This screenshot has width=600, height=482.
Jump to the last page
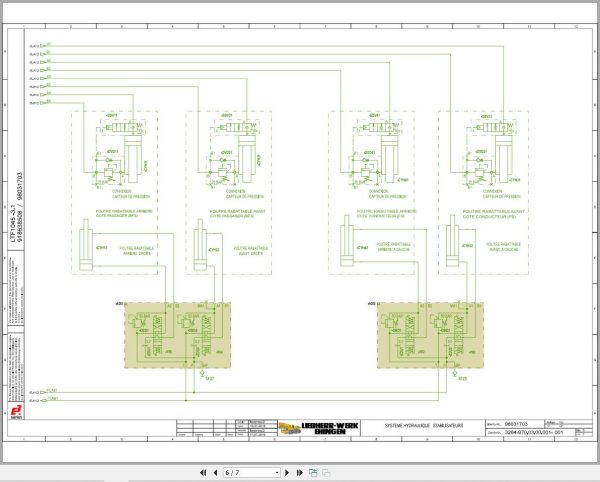click(x=300, y=473)
